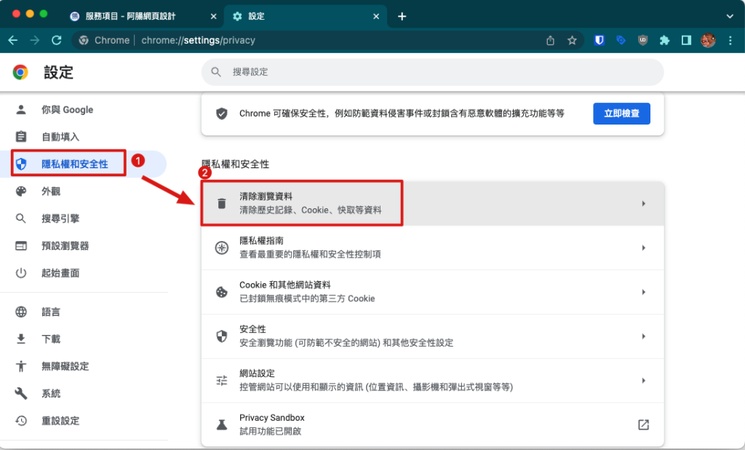The image size is (745, 450).
Task: Click the power icon beside 起始畫面
Action: pos(21,273)
